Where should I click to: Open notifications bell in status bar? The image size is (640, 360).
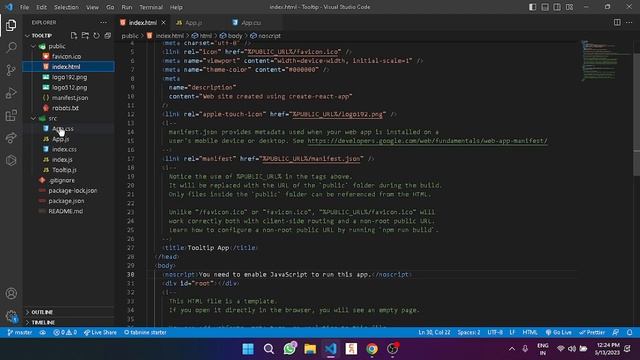[629, 332]
